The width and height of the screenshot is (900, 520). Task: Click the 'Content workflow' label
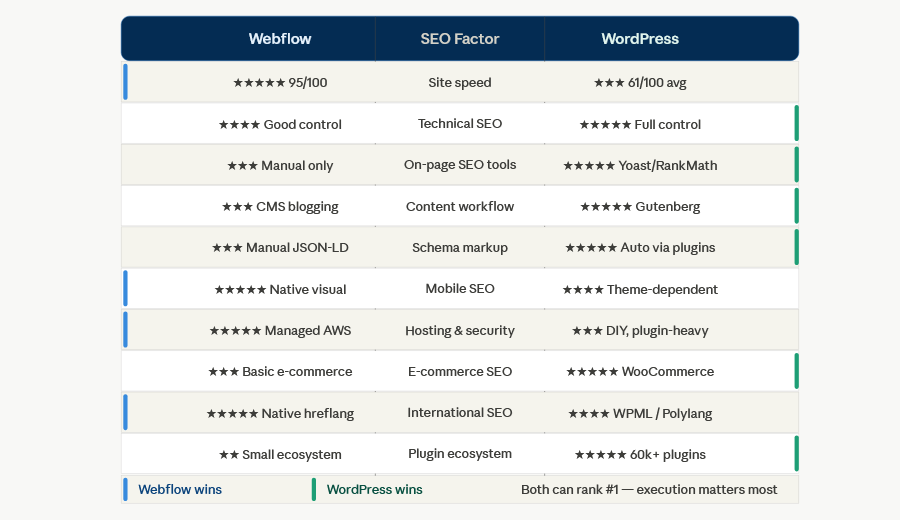[460, 207]
